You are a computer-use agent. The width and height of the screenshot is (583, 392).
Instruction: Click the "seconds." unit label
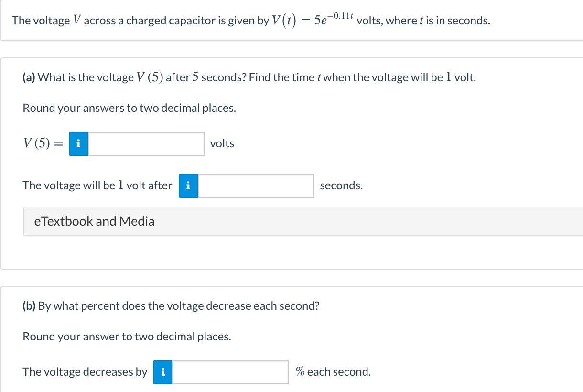(341, 185)
